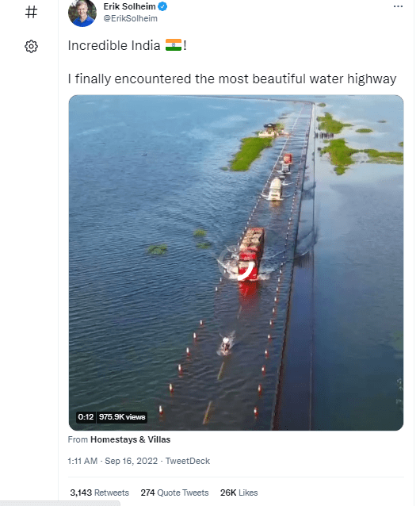Click the 0:12 video duration badge
The width and height of the screenshot is (420, 506).
[86, 417]
